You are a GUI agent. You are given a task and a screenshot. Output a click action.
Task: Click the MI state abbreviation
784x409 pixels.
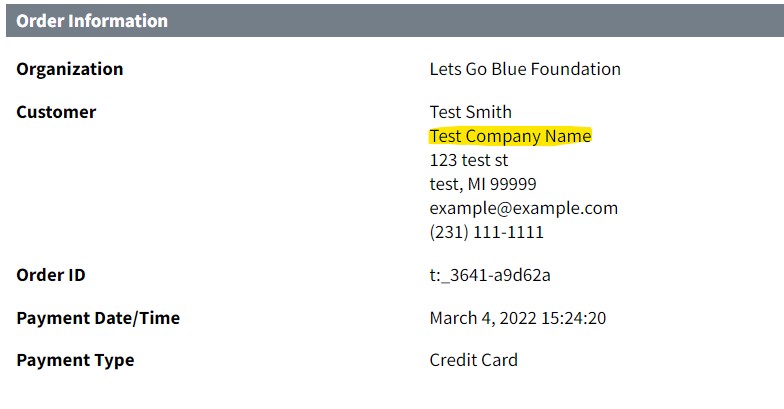[476, 184]
